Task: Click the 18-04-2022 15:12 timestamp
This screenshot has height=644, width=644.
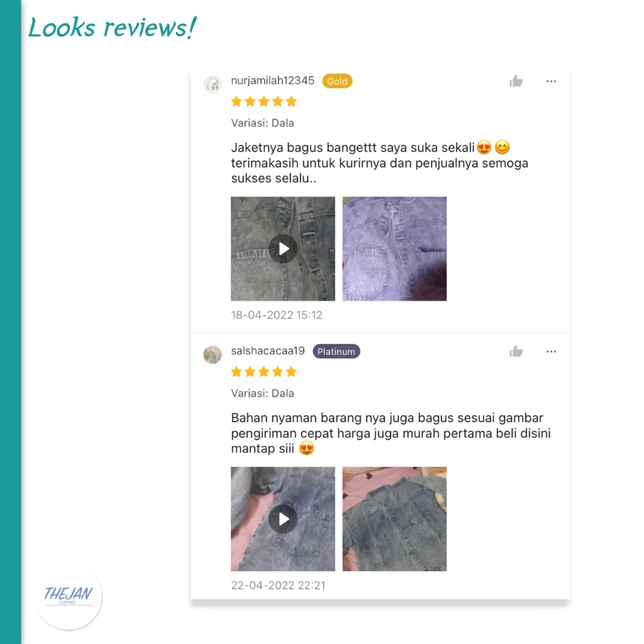Action: pos(277,315)
